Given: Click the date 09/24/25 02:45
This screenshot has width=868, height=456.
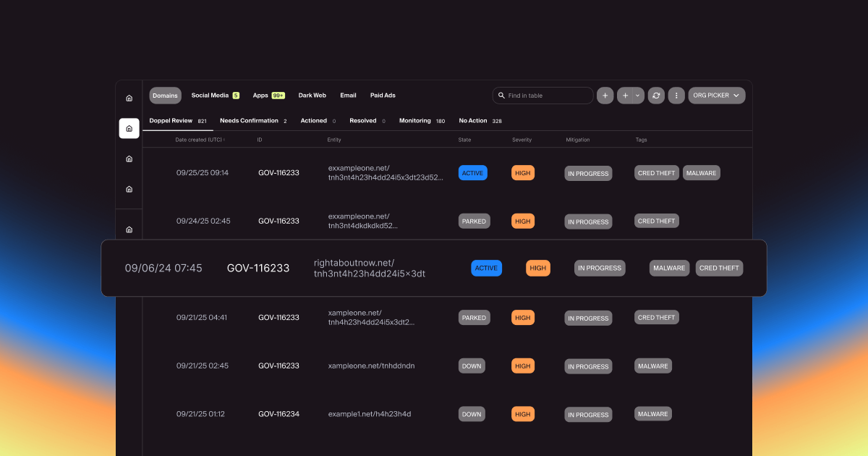Looking at the screenshot, I should point(203,221).
